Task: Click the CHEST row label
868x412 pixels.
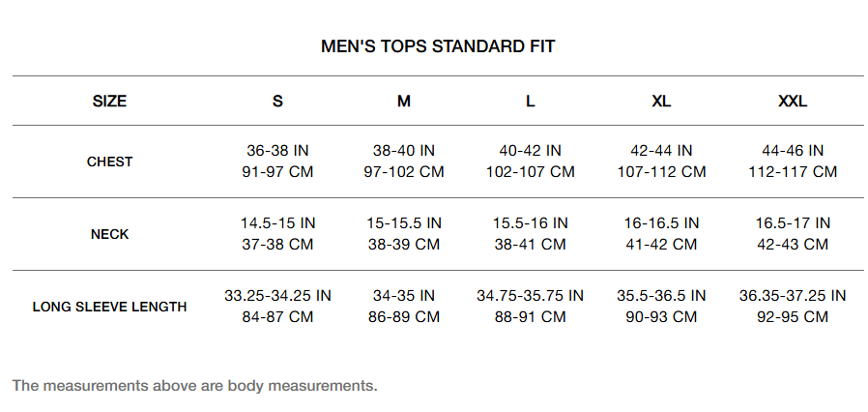Action: 109,162
